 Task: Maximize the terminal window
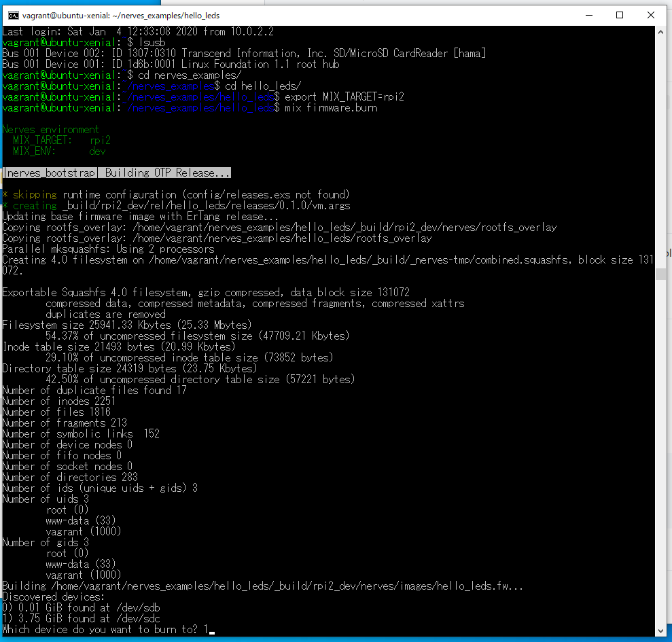coord(619,15)
